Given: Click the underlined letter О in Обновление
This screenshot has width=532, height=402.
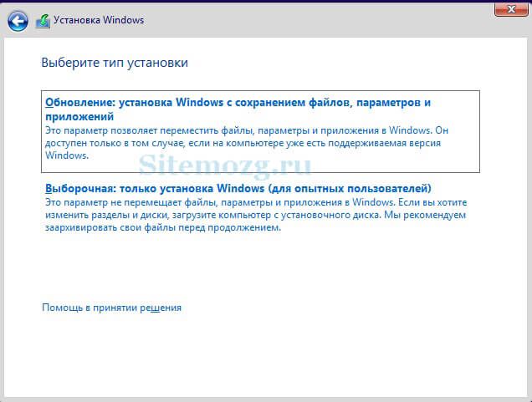Looking at the screenshot, I should pos(49,102).
